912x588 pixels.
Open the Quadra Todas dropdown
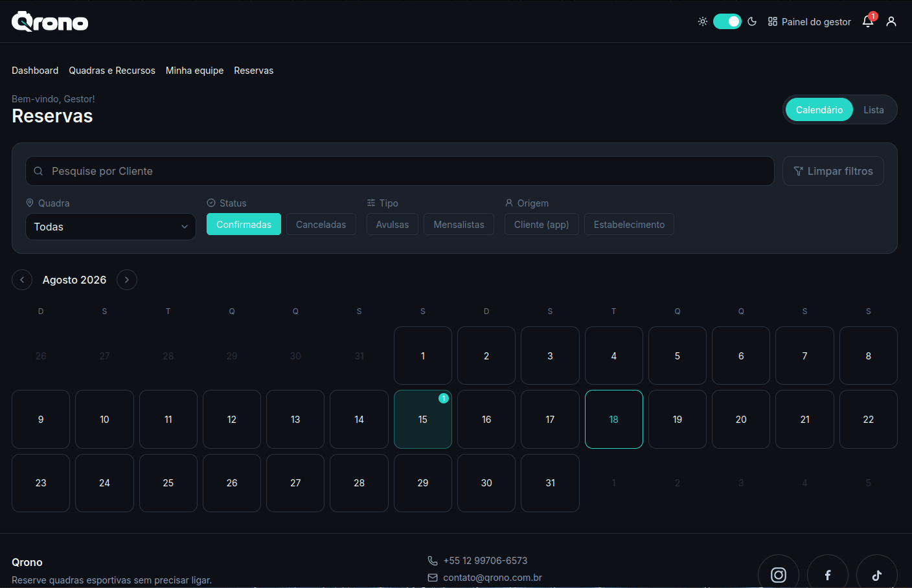point(111,227)
